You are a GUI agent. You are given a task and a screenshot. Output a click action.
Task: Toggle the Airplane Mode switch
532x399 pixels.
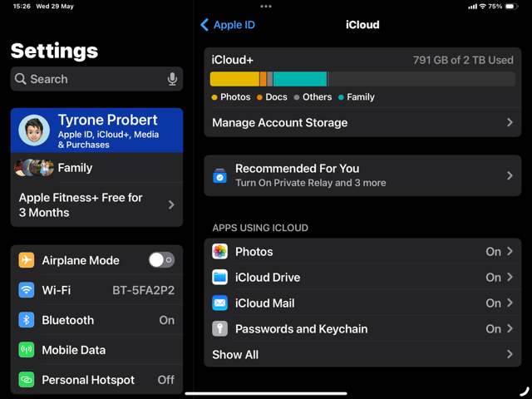[x=161, y=260]
